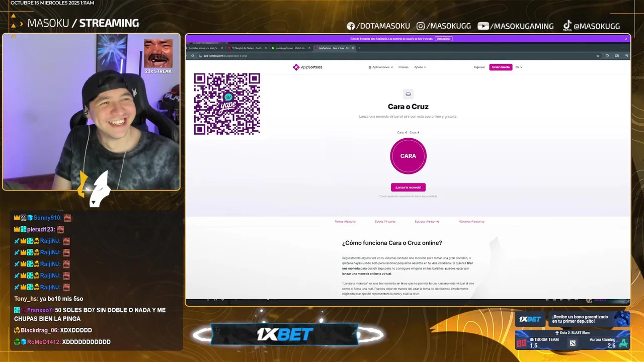Click the 1XBET logo above bonus box

(530, 319)
